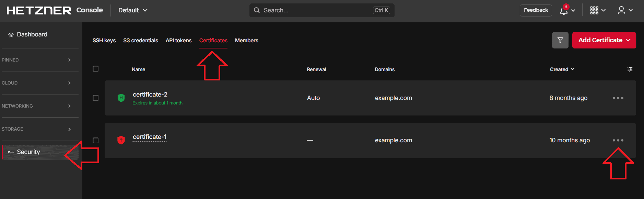This screenshot has height=199, width=644.
Task: Open actions menu for certificate-2
Action: point(618,98)
